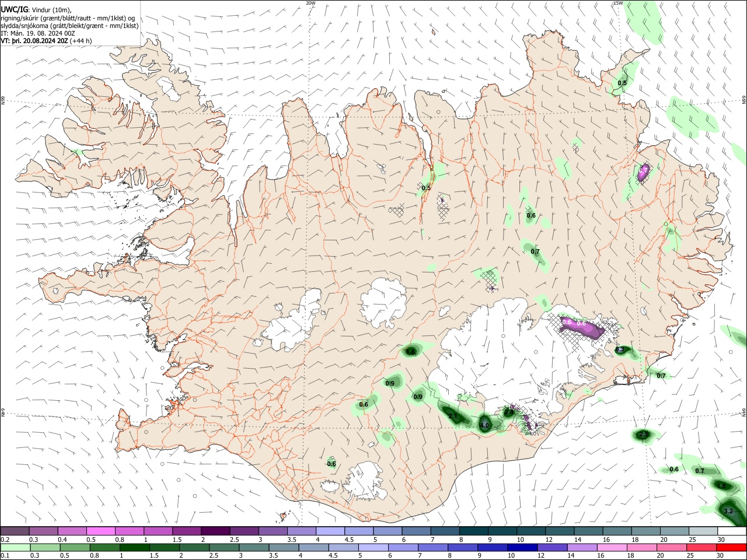The image size is (747, 560).
Task: Select the bright pink 0.5–0.8 swatch in top legend
Action: (x=100, y=531)
